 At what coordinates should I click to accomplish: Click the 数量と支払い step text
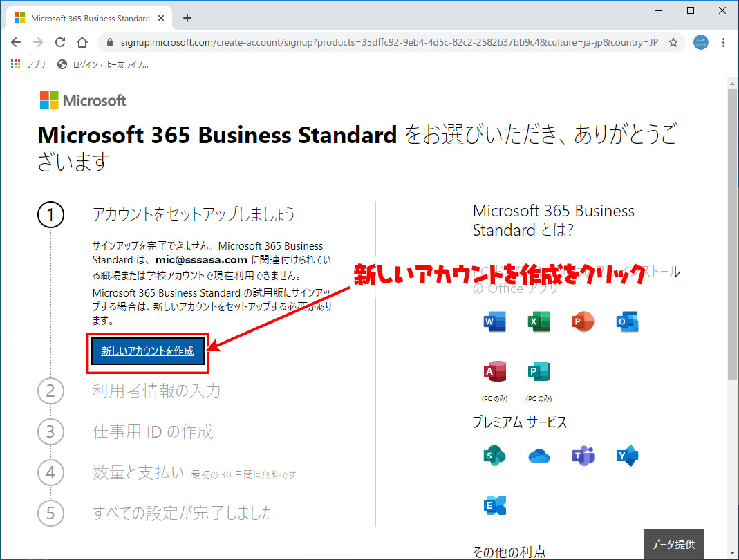pyautogui.click(x=138, y=472)
